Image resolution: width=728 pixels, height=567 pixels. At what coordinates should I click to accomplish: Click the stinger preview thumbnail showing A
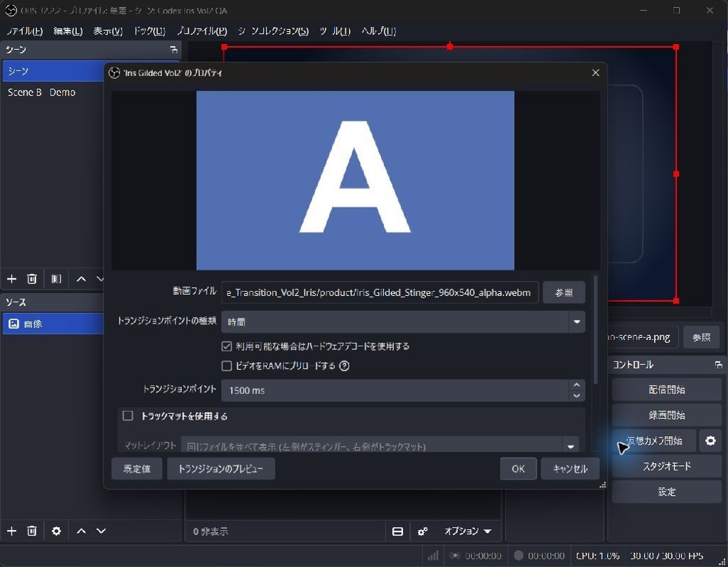(x=355, y=180)
